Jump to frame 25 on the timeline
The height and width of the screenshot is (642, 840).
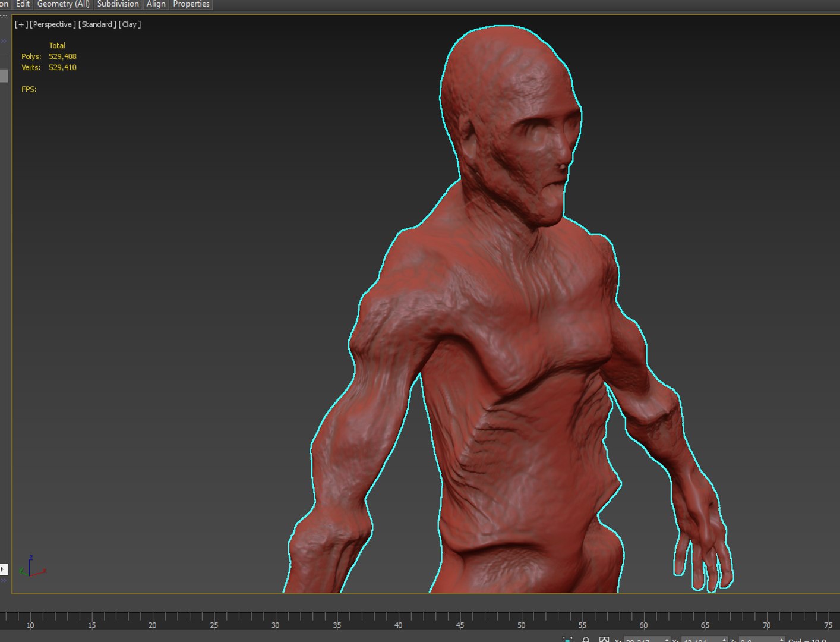click(x=214, y=625)
